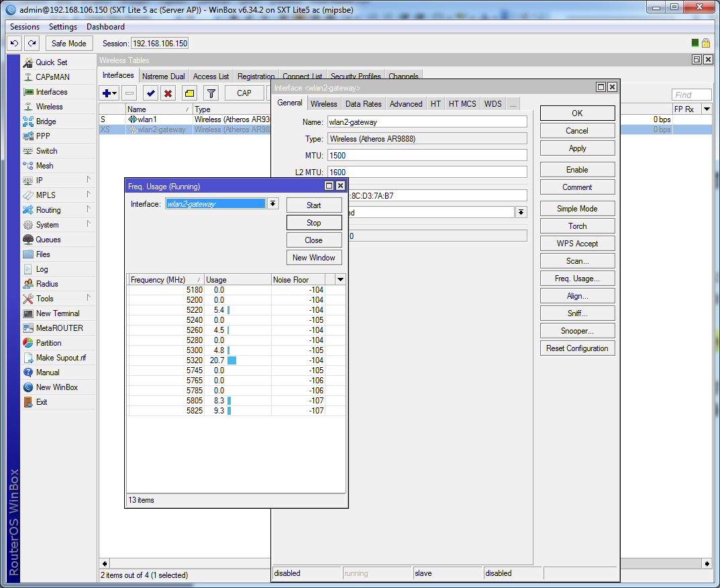Open New Terminal from the sidebar
This screenshot has height=588, width=720.
[x=57, y=313]
